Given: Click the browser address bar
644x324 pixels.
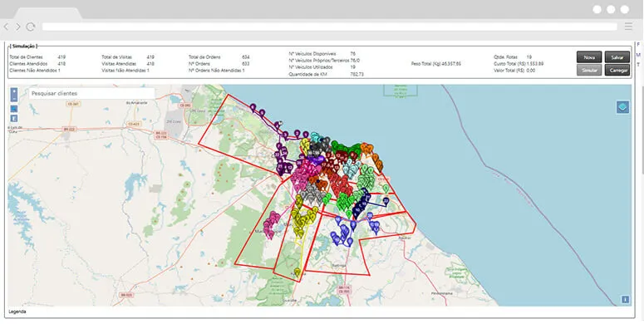Looking at the screenshot, I should [329, 27].
